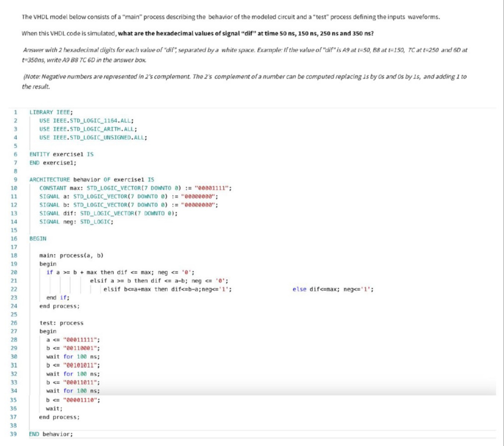Click 'end process;' on line 24
This screenshot has width=504, height=446.
point(60,306)
